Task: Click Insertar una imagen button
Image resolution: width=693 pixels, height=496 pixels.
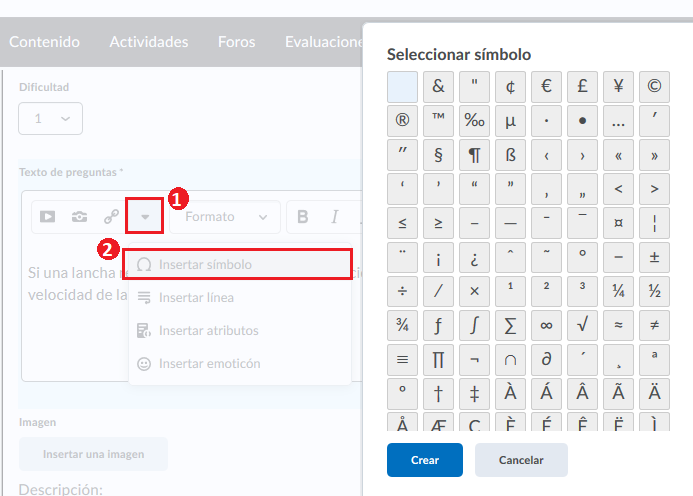Action: pyautogui.click(x=93, y=454)
